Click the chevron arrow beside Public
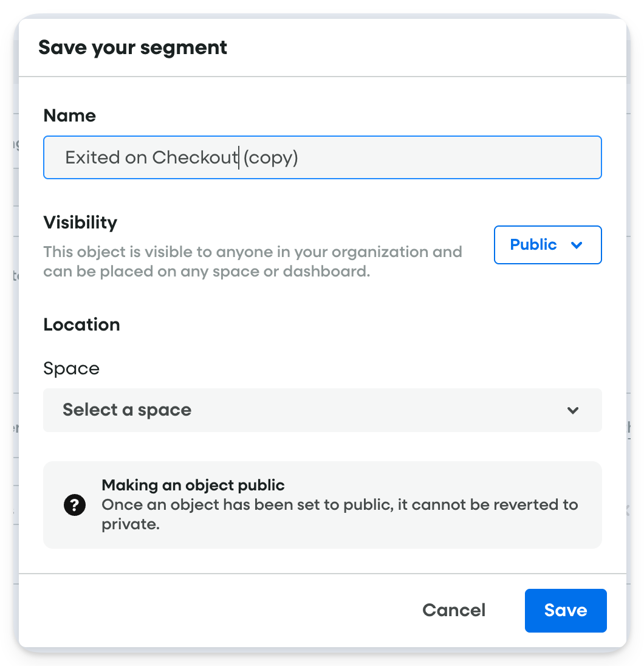The height and width of the screenshot is (666, 644). coord(577,245)
